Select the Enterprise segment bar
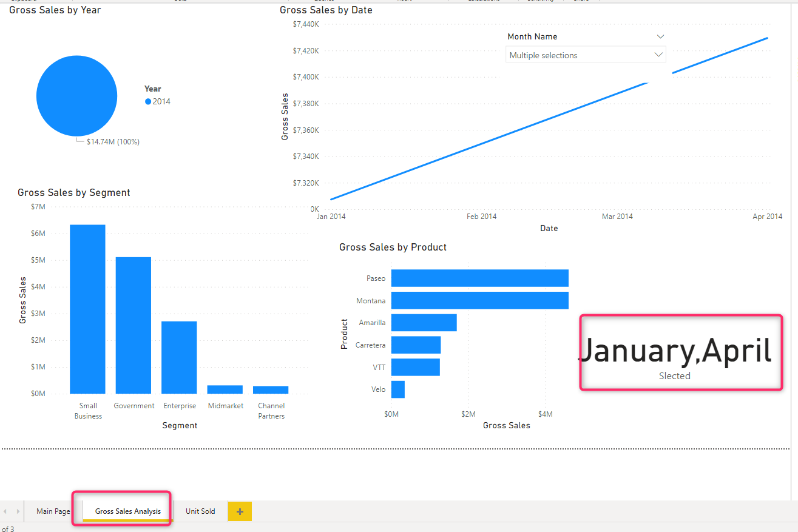 [x=179, y=357]
